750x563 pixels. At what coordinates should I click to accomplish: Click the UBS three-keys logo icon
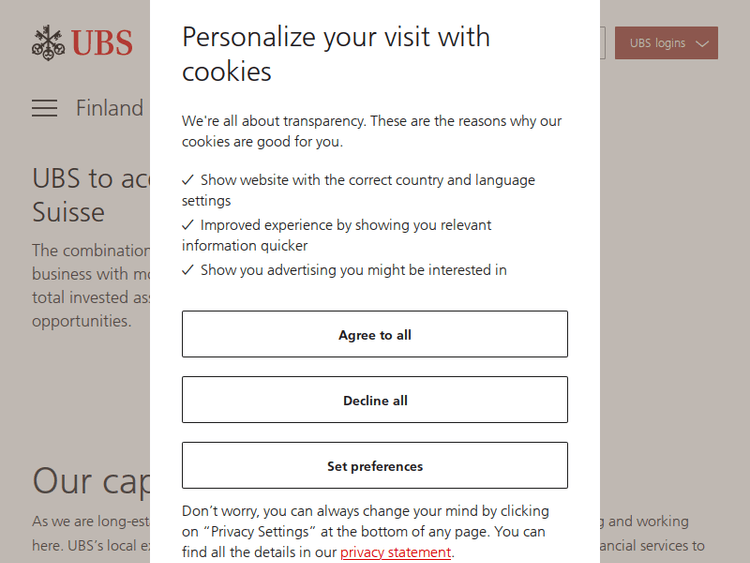click(48, 42)
